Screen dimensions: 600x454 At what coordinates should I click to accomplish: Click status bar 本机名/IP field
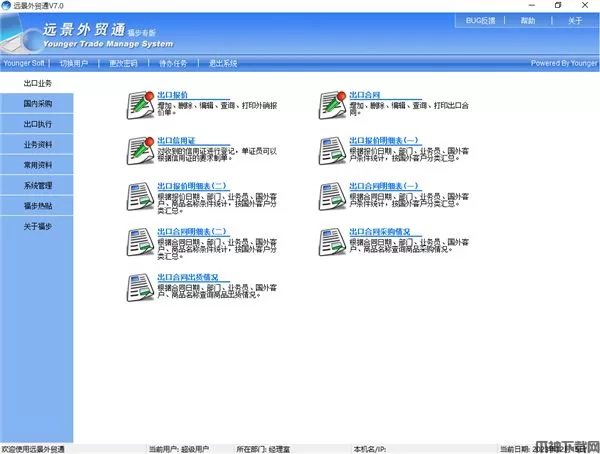click(370, 449)
